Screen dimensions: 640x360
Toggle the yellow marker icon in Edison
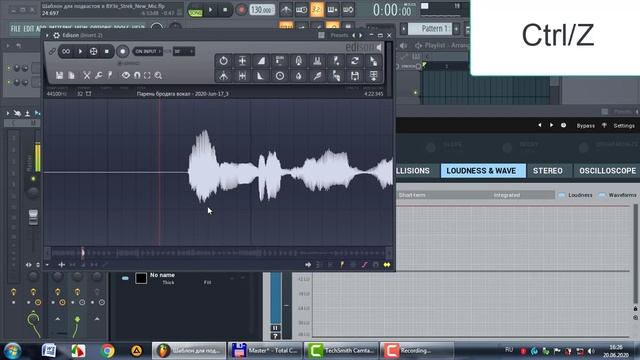[x=342, y=265]
